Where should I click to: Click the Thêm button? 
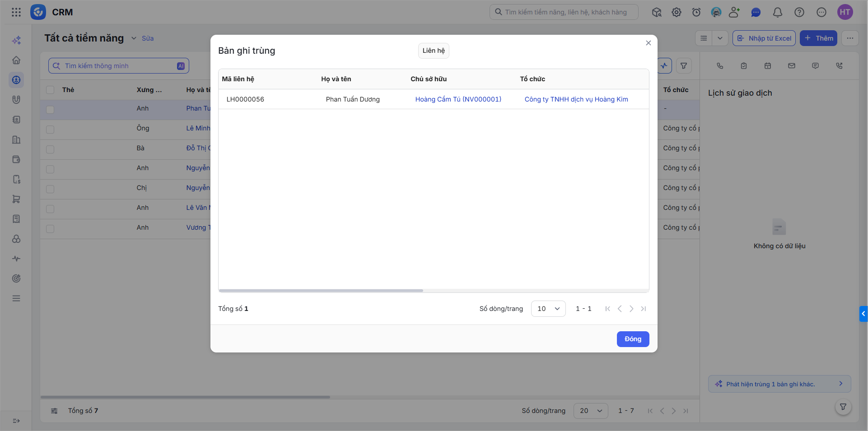[819, 38]
